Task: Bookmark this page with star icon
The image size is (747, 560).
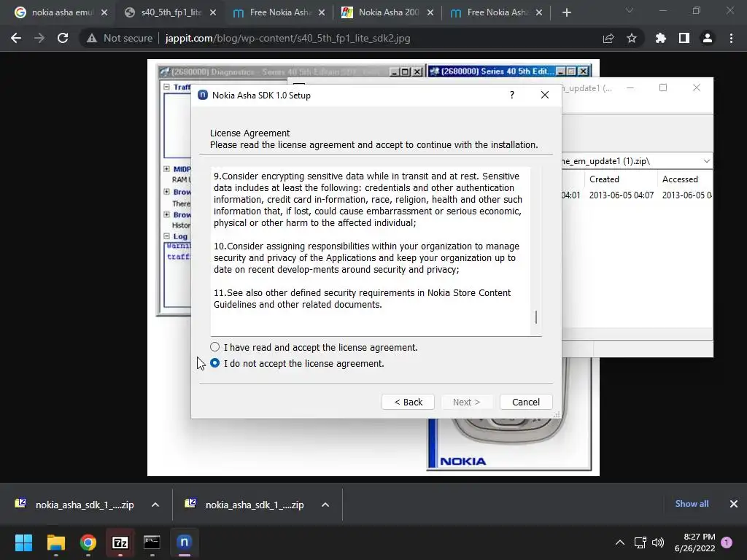Action: click(x=632, y=38)
